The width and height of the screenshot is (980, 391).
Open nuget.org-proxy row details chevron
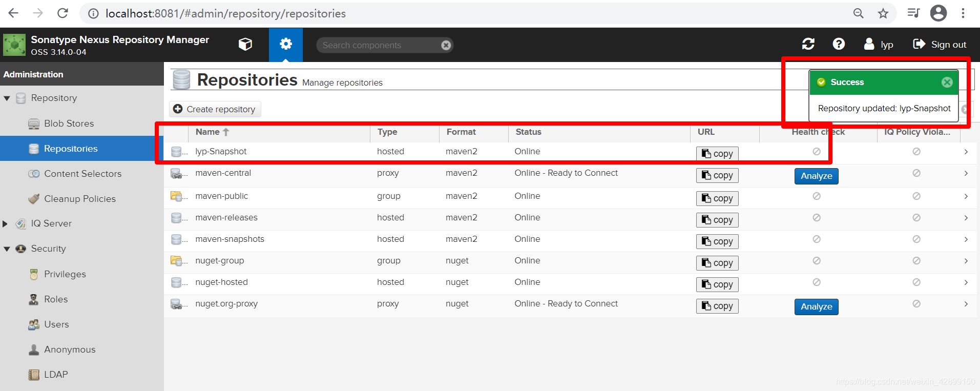click(x=966, y=304)
